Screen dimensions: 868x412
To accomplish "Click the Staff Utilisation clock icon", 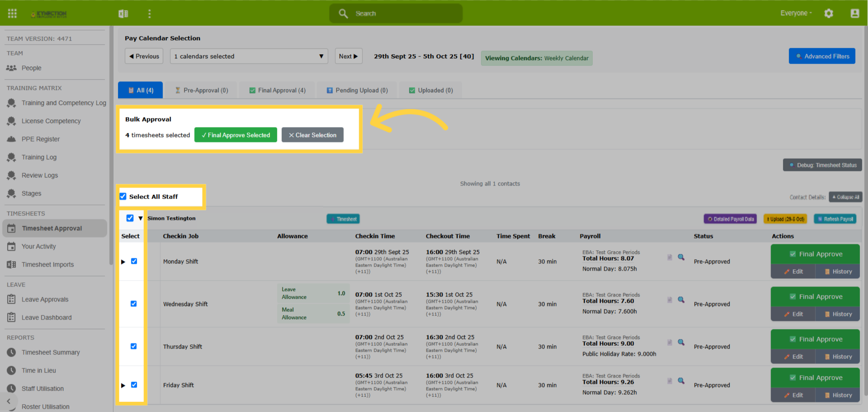I will click(x=12, y=388).
